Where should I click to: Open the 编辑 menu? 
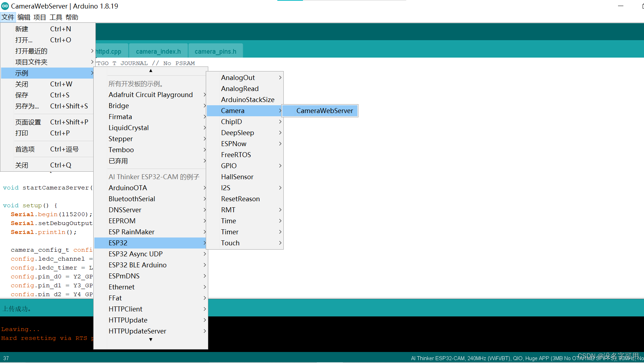pos(24,17)
